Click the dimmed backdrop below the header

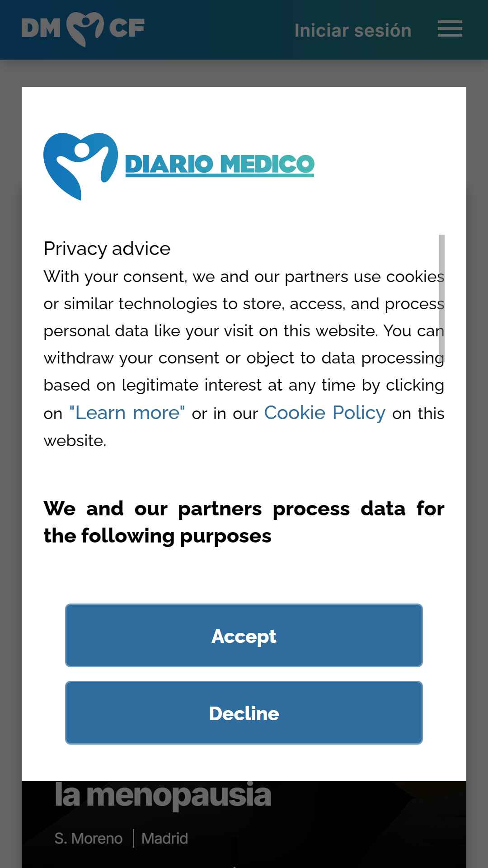coord(244,72)
